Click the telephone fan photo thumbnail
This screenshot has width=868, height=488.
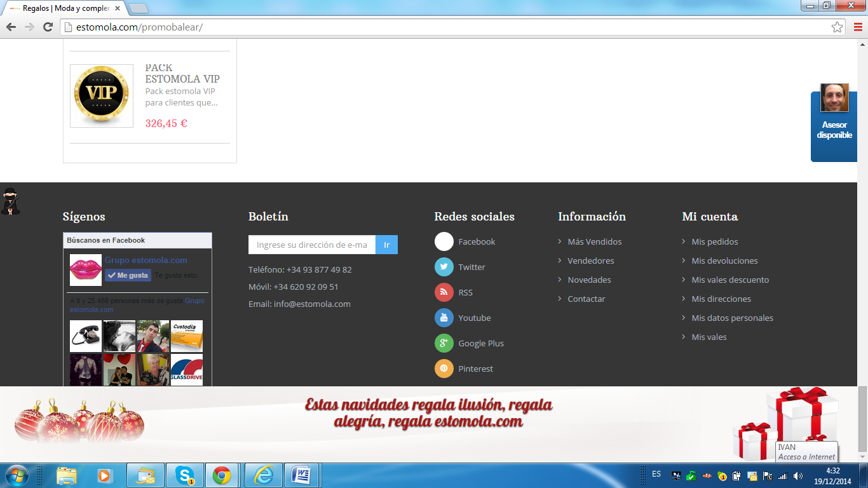click(x=86, y=336)
